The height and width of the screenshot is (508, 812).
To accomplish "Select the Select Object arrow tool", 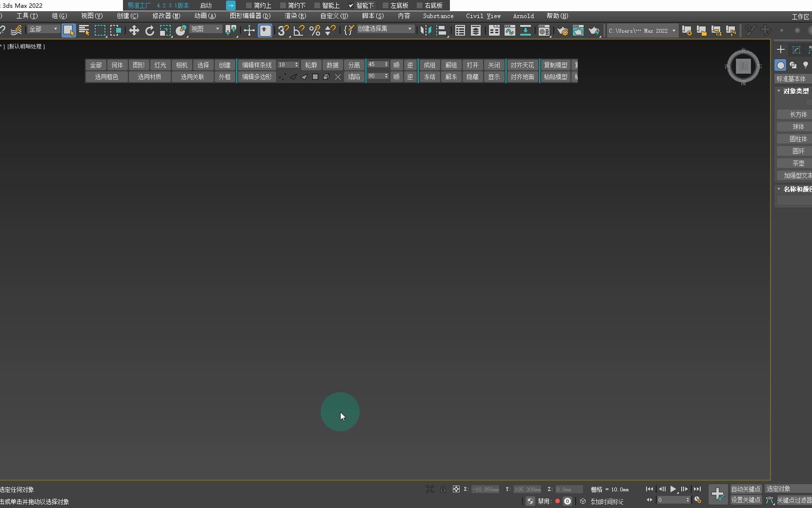I will [69, 30].
